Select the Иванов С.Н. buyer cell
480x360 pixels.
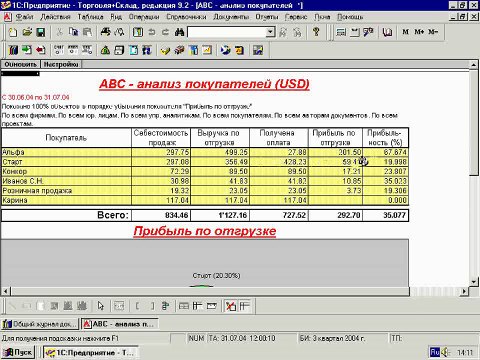(x=66, y=181)
